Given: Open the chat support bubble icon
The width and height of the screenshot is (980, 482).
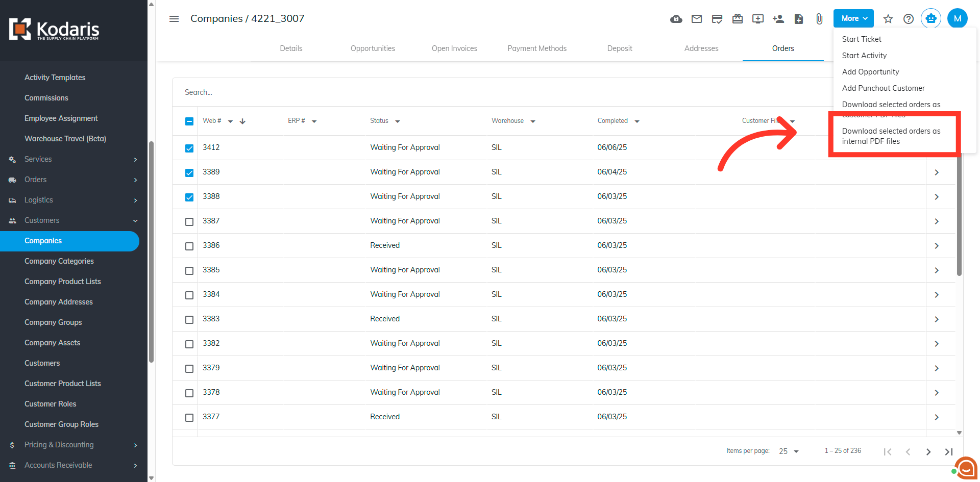Looking at the screenshot, I should pyautogui.click(x=965, y=468).
